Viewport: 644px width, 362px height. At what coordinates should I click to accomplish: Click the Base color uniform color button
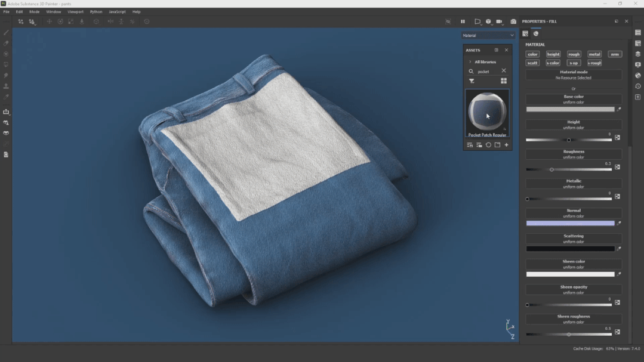pyautogui.click(x=574, y=100)
